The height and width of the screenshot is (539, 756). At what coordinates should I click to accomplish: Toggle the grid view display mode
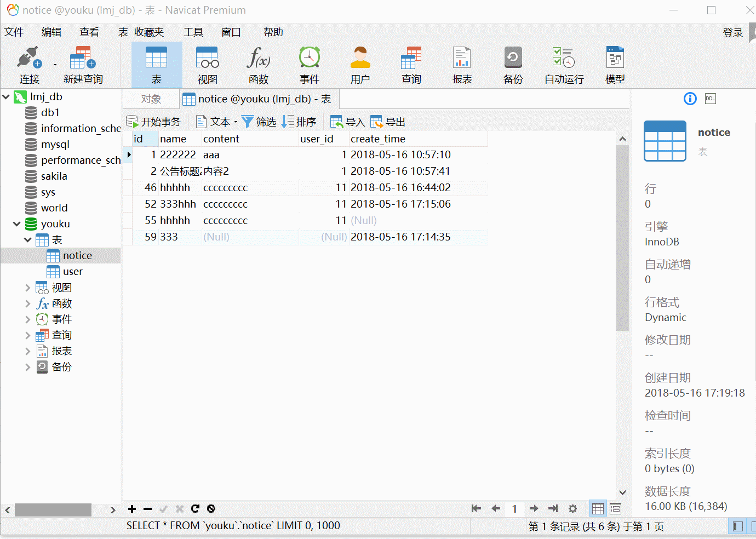coord(598,508)
